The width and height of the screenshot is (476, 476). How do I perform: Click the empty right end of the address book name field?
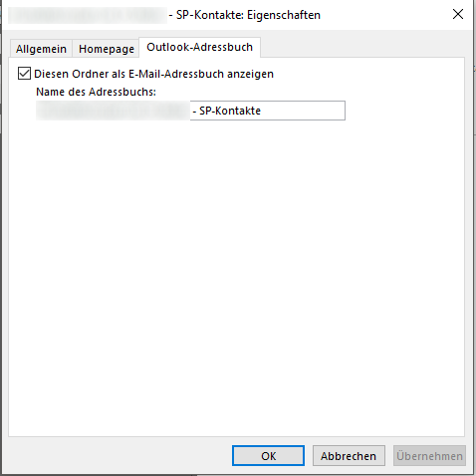coord(303,111)
